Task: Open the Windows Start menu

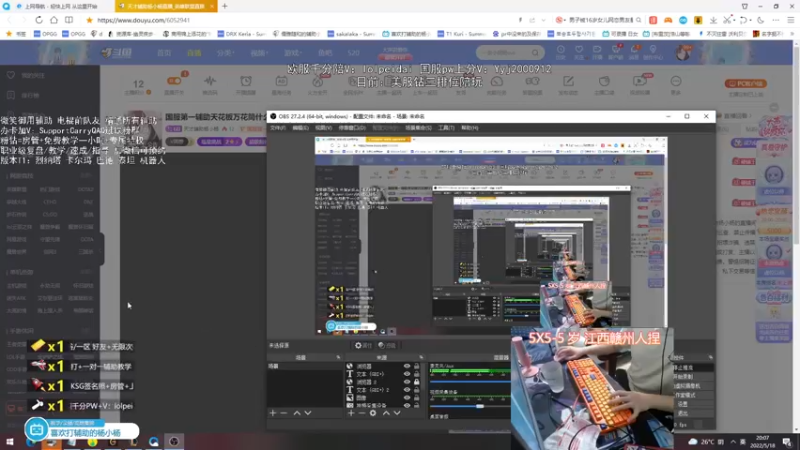Action: [x=10, y=441]
